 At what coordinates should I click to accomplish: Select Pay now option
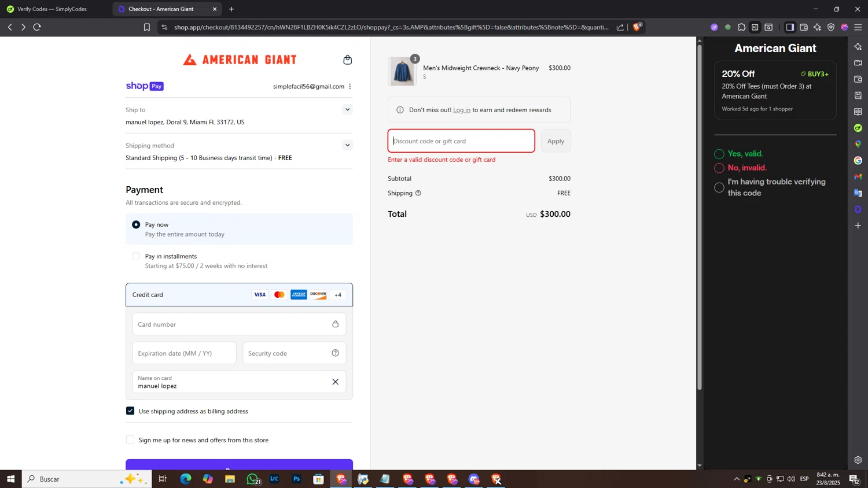[136, 225]
